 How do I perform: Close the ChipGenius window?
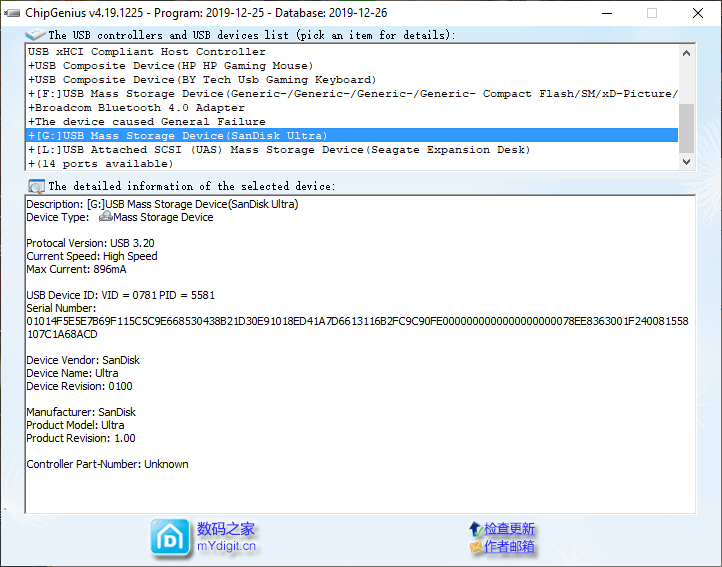point(698,13)
